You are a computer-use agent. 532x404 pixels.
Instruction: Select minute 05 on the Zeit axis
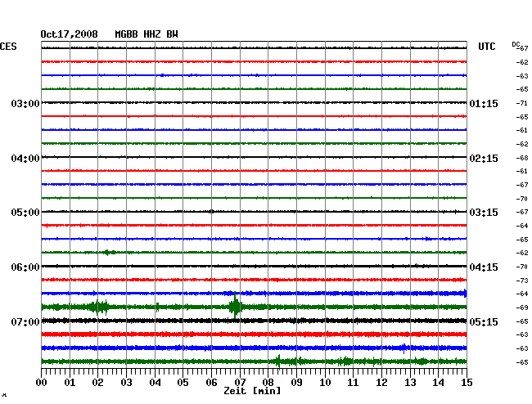pos(183,383)
